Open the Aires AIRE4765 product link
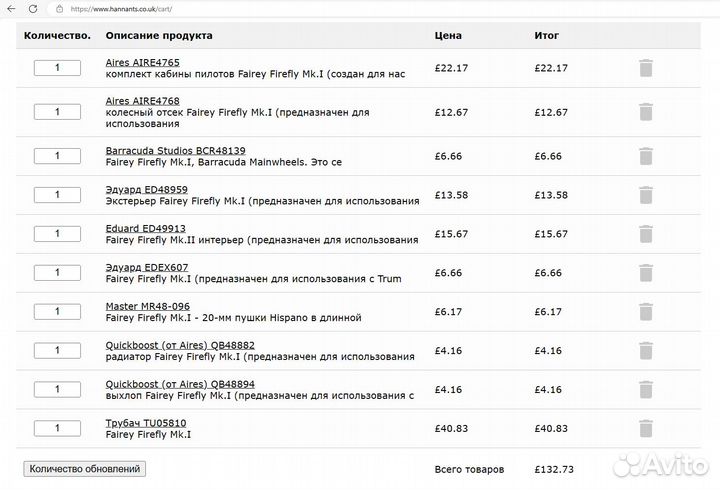The width and height of the screenshot is (720, 490). click(x=142, y=62)
